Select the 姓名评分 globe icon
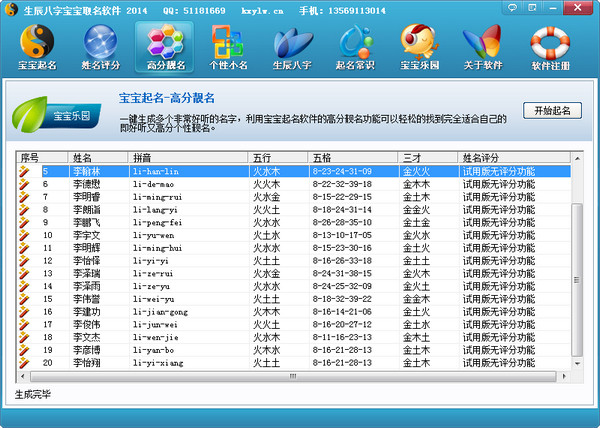600x428 pixels. [x=100, y=47]
